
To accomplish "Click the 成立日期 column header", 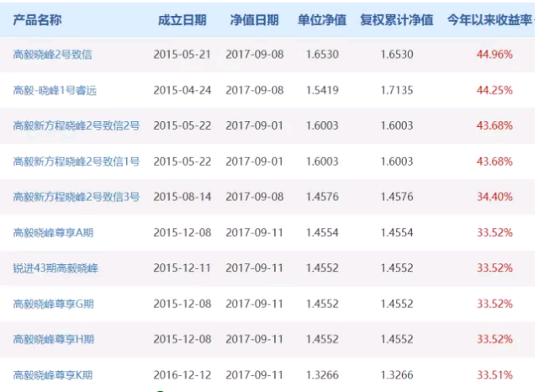I will tap(182, 20).
